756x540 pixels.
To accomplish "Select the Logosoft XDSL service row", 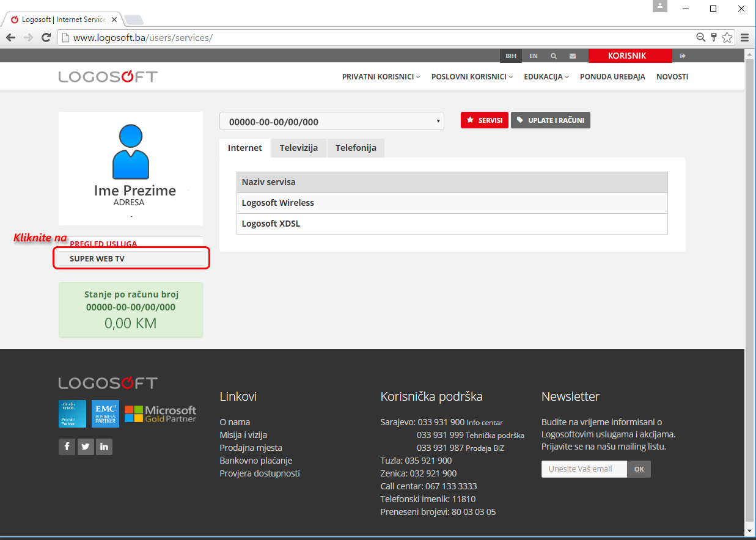I will pyautogui.click(x=452, y=224).
